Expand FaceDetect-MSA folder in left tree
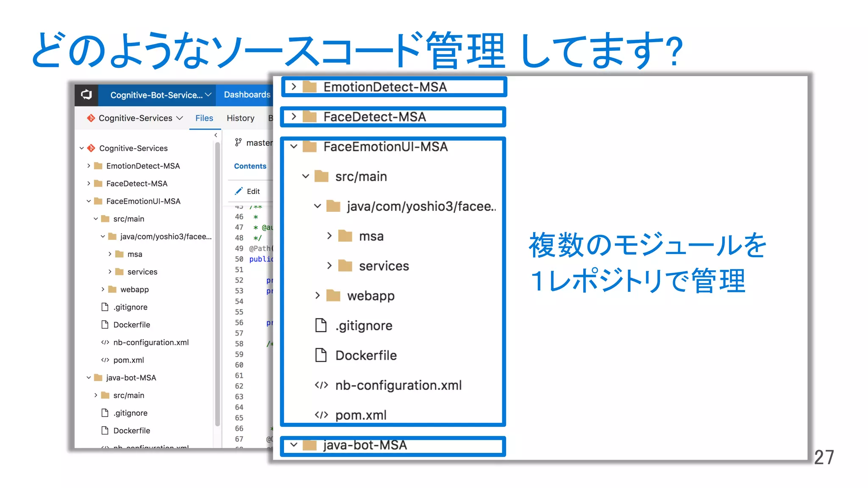The image size is (868, 488). [x=89, y=183]
